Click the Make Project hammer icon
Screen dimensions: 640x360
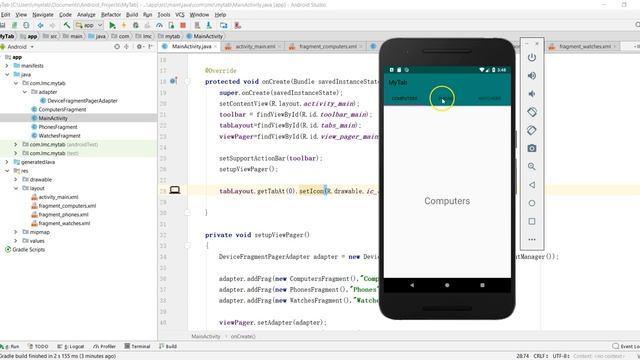point(67,25)
